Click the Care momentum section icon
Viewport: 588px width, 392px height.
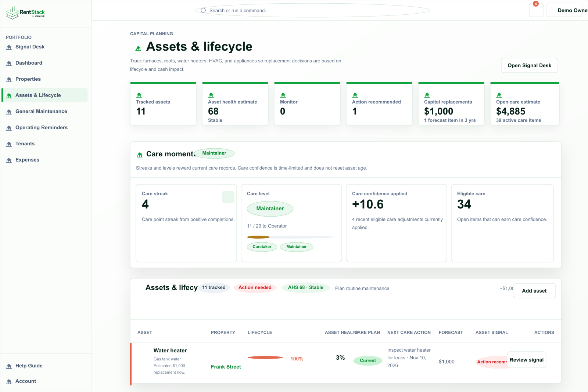tap(140, 155)
